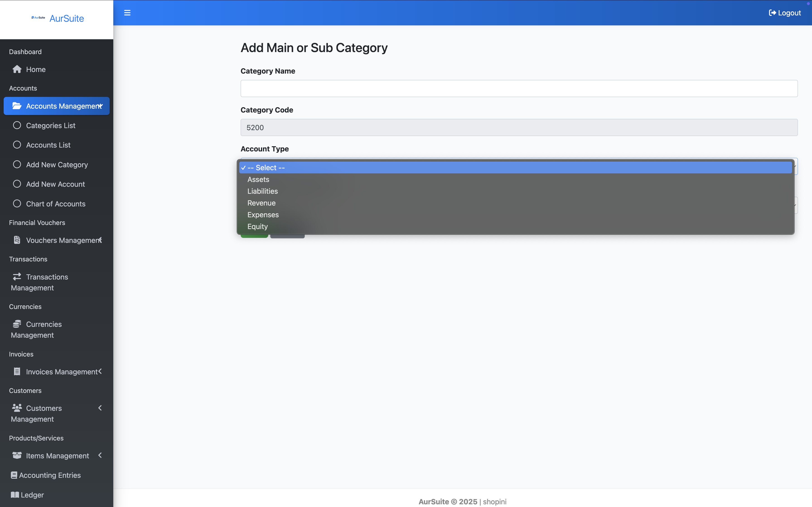The width and height of the screenshot is (812, 507).
Task: Click the Items Management box icon
Action: tap(17, 455)
